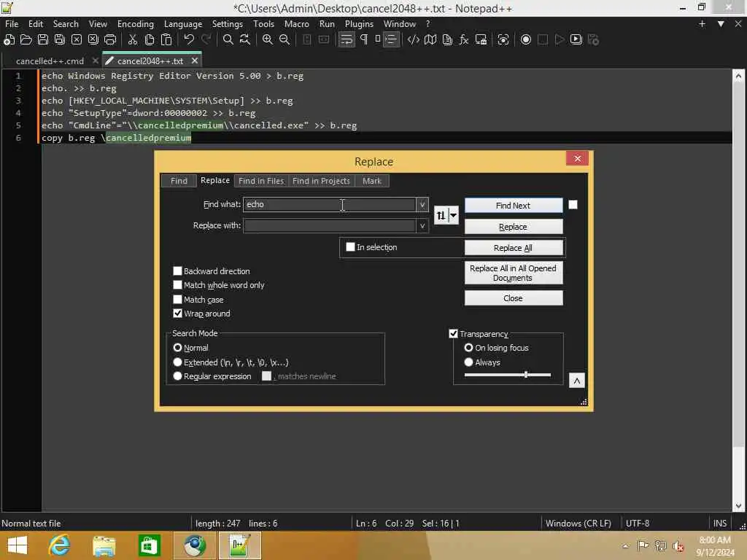Switch to the Mark tab
The width and height of the screenshot is (747, 560).
point(372,181)
